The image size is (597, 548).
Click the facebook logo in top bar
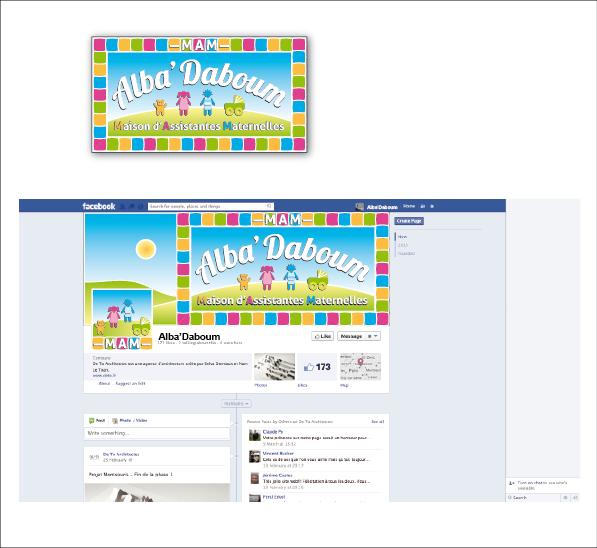point(99,206)
